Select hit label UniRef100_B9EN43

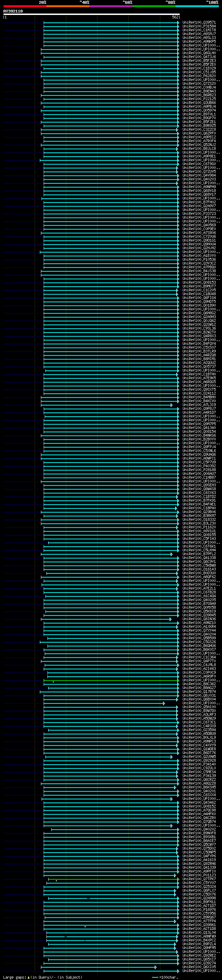click(x=199, y=91)
